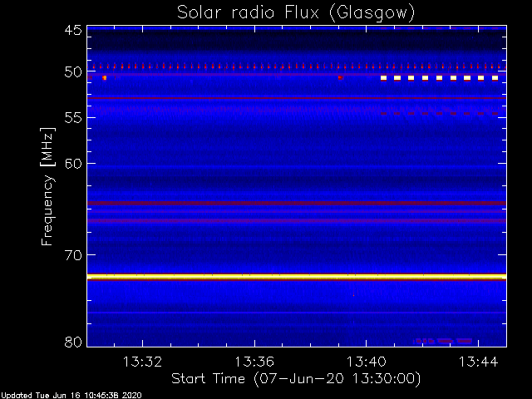This screenshot has height=399, width=532.
Task: Click the bright yellow emission band near 72 MHz
Action: click(x=297, y=277)
